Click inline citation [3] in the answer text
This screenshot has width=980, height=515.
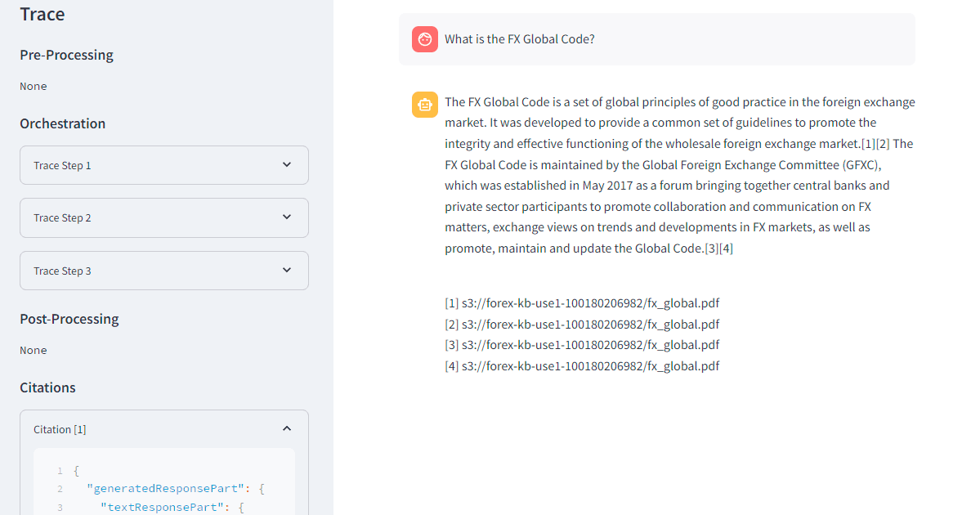click(x=711, y=249)
